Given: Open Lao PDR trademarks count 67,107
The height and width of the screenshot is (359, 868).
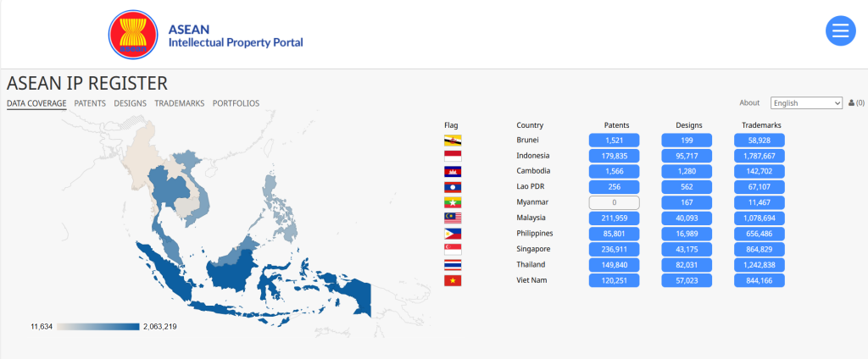Looking at the screenshot, I should 759,187.
